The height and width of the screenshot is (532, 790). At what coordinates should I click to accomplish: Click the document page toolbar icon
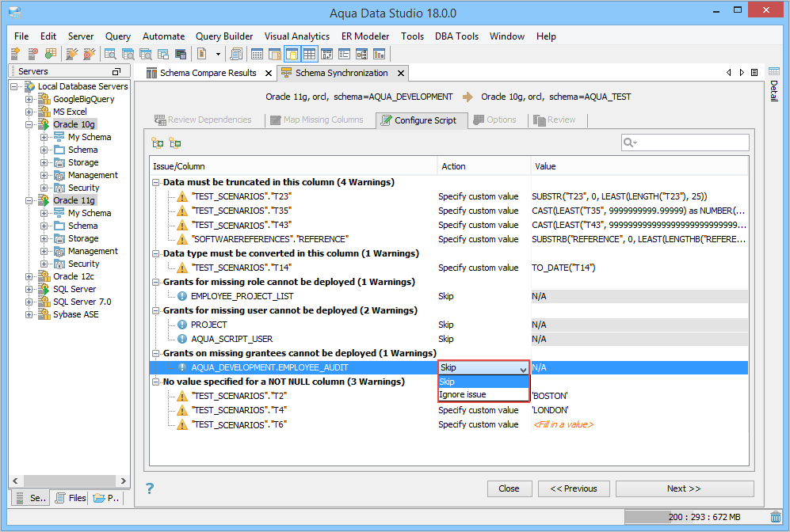click(x=201, y=54)
